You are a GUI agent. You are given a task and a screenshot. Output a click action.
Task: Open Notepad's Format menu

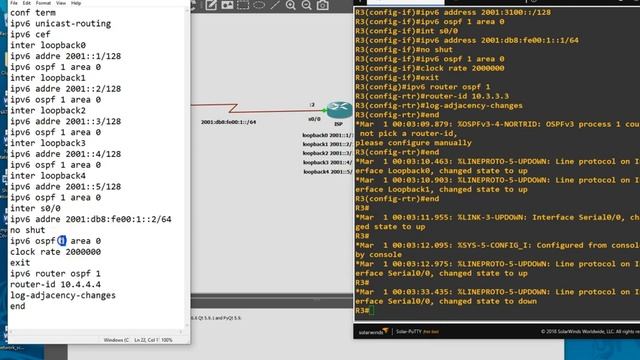tap(43, 3)
